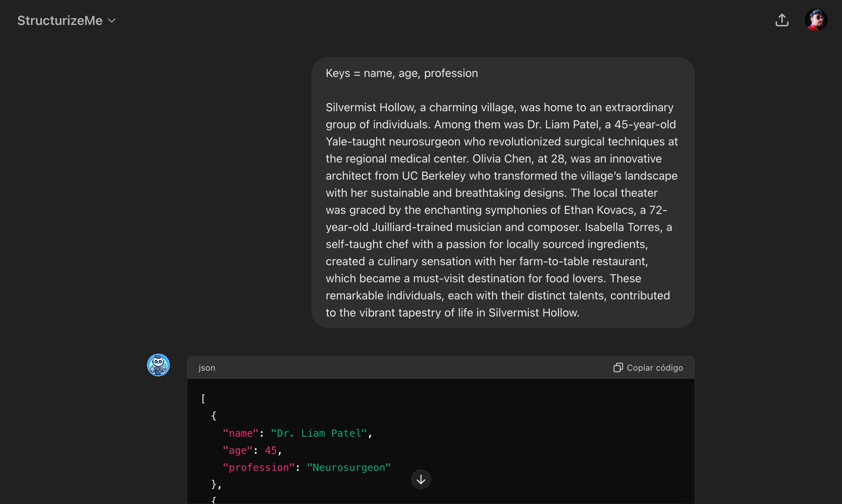Click "Olivia Chen" in the user message

[503, 159]
